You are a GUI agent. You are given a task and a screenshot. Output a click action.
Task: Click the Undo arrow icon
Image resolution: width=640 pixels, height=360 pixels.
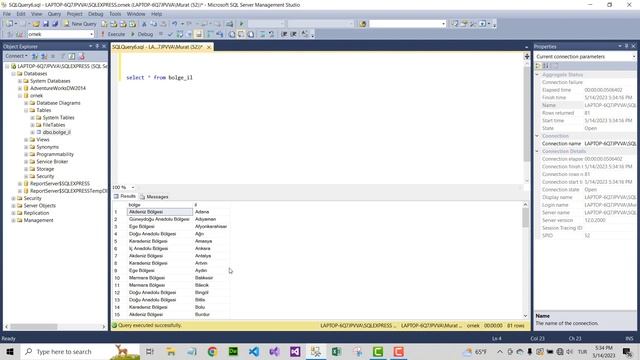(174, 24)
